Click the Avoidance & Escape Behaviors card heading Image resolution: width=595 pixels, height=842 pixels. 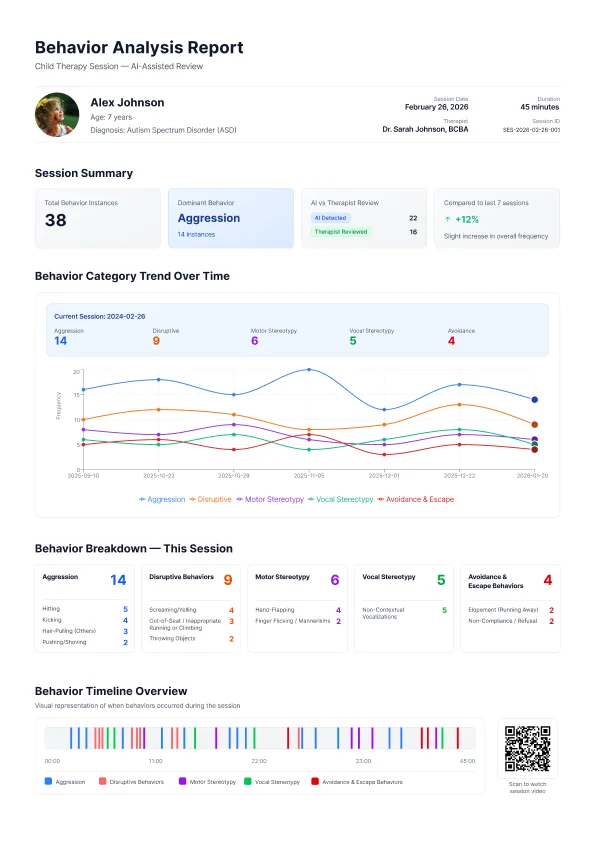(496, 581)
